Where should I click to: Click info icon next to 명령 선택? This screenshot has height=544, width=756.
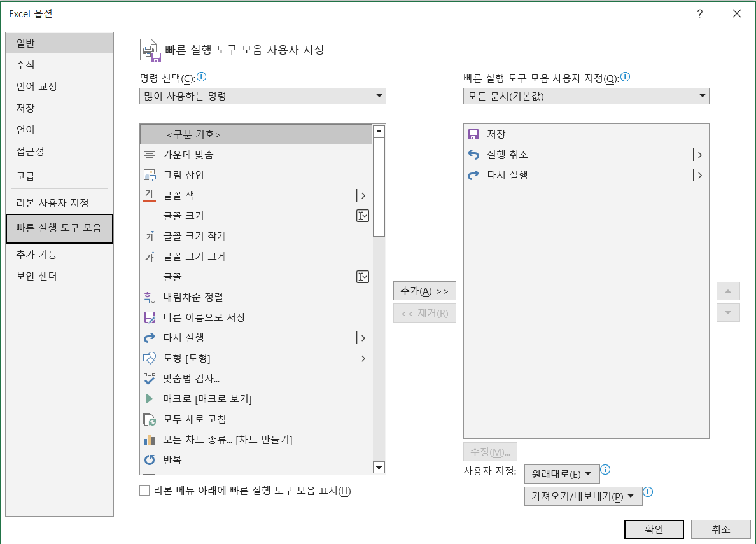coord(202,77)
